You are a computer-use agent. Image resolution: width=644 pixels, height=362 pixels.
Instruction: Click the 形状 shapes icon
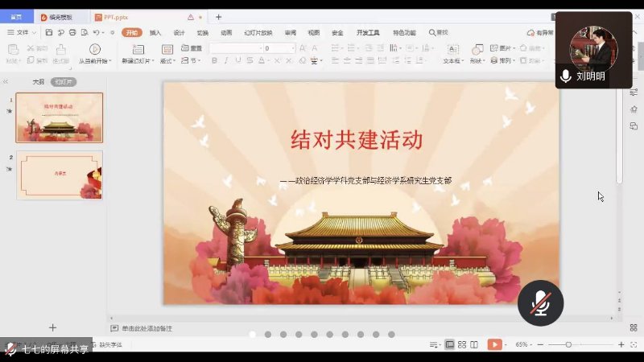476,50
